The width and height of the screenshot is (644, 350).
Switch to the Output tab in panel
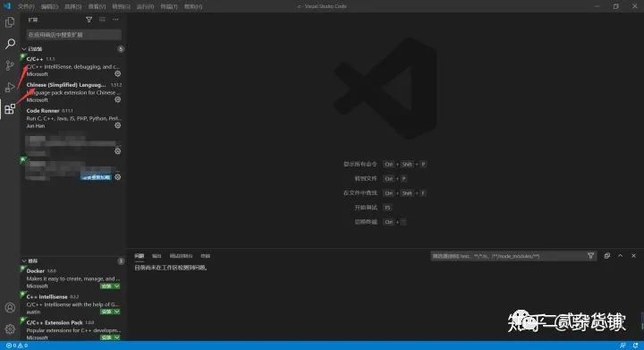point(157,256)
